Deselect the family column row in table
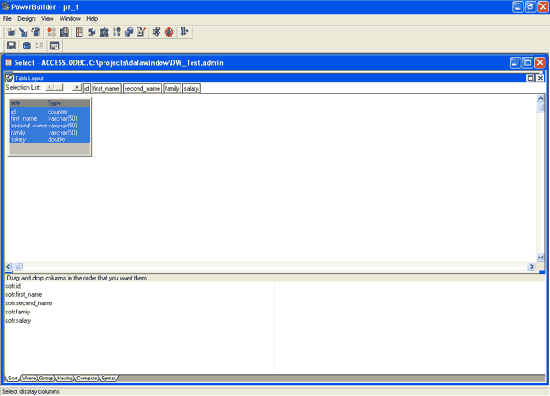This screenshot has width=550, height=396. [x=50, y=133]
